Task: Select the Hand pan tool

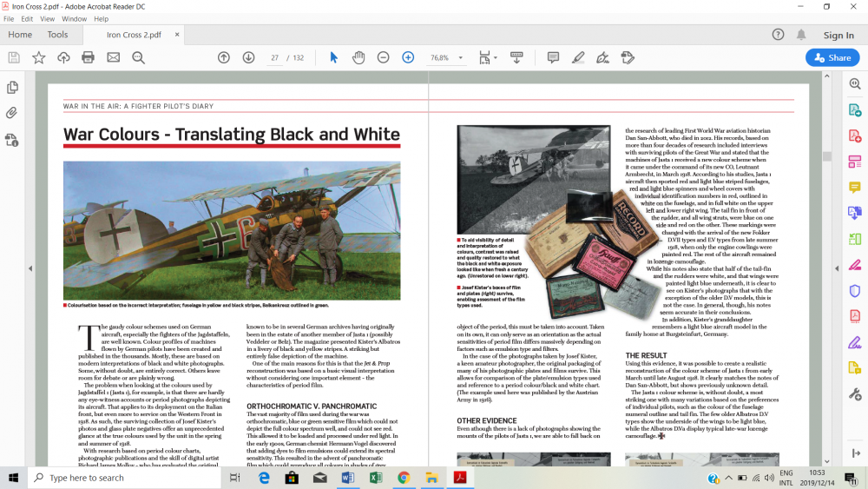Action: pos(358,57)
